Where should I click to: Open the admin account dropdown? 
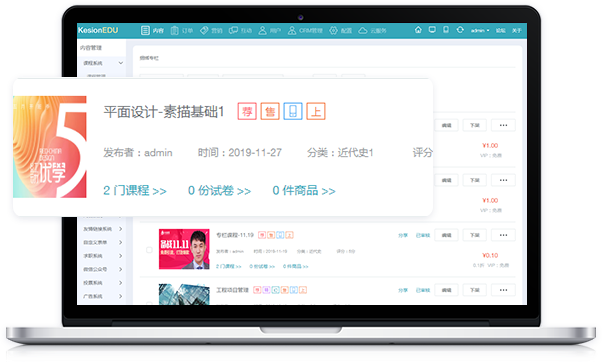coord(480,30)
